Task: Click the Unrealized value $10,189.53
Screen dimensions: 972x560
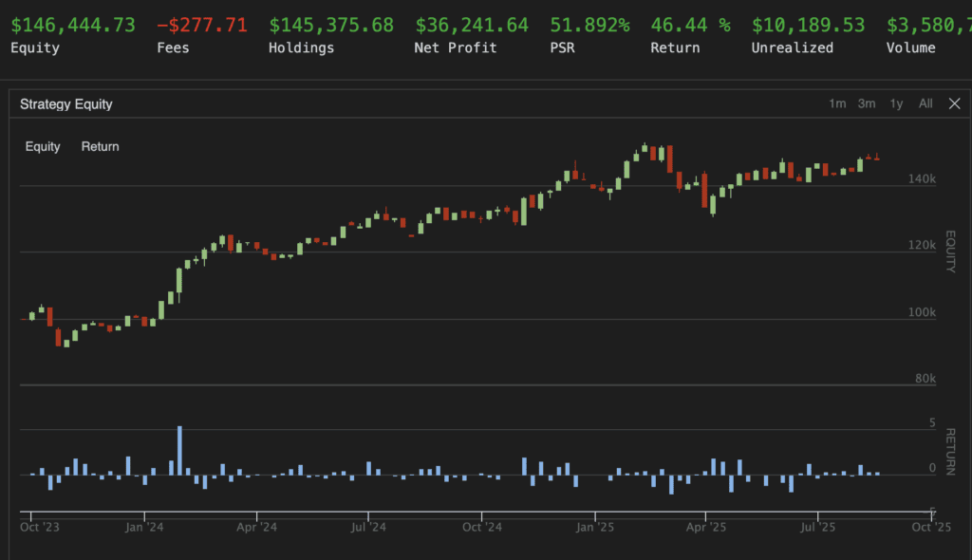Action: coord(808,25)
